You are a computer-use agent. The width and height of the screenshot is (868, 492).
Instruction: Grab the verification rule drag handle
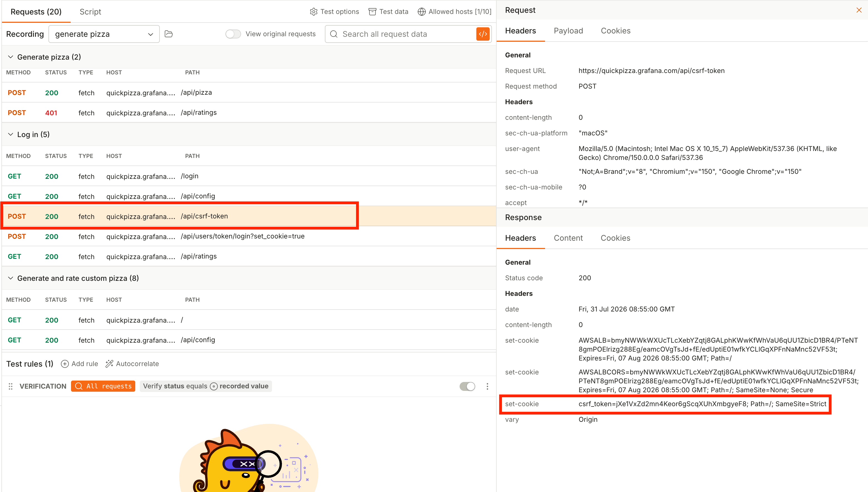coord(11,386)
